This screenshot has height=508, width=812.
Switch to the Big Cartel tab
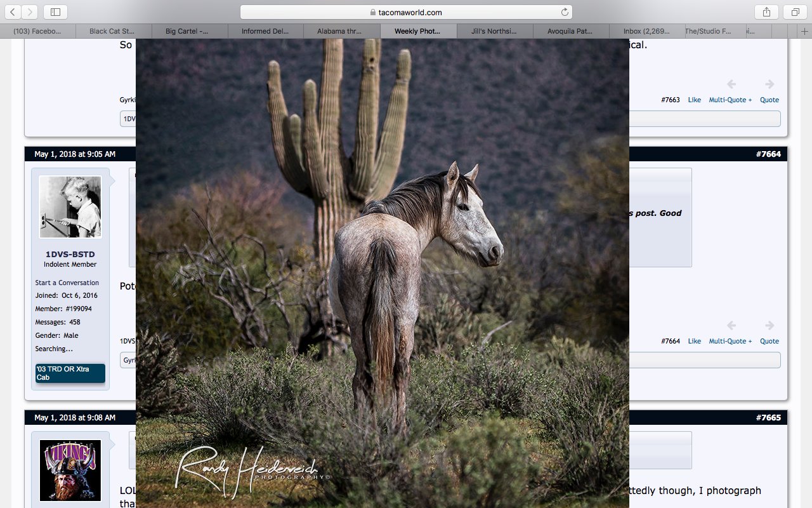click(190, 31)
